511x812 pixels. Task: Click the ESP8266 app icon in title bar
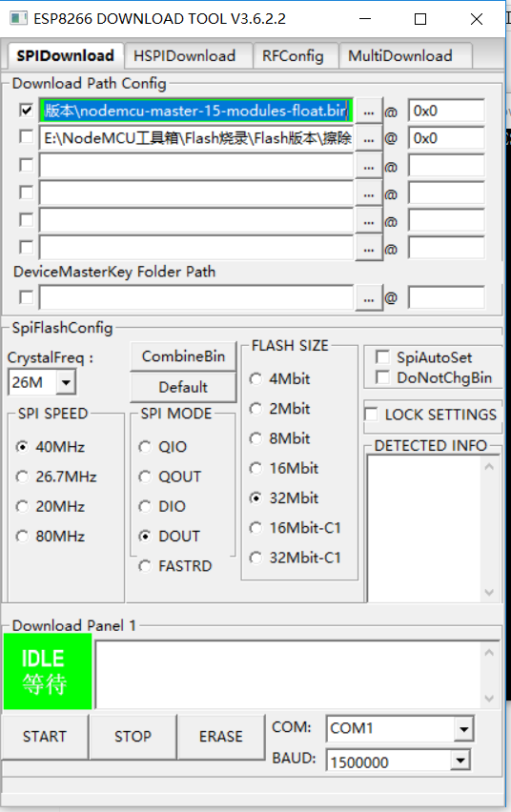(18, 19)
